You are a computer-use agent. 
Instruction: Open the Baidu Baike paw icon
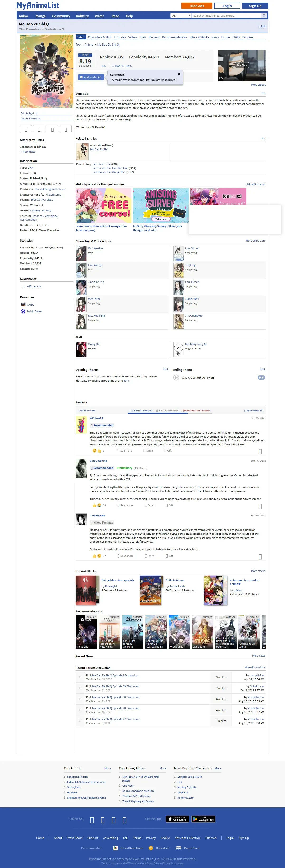(23, 311)
